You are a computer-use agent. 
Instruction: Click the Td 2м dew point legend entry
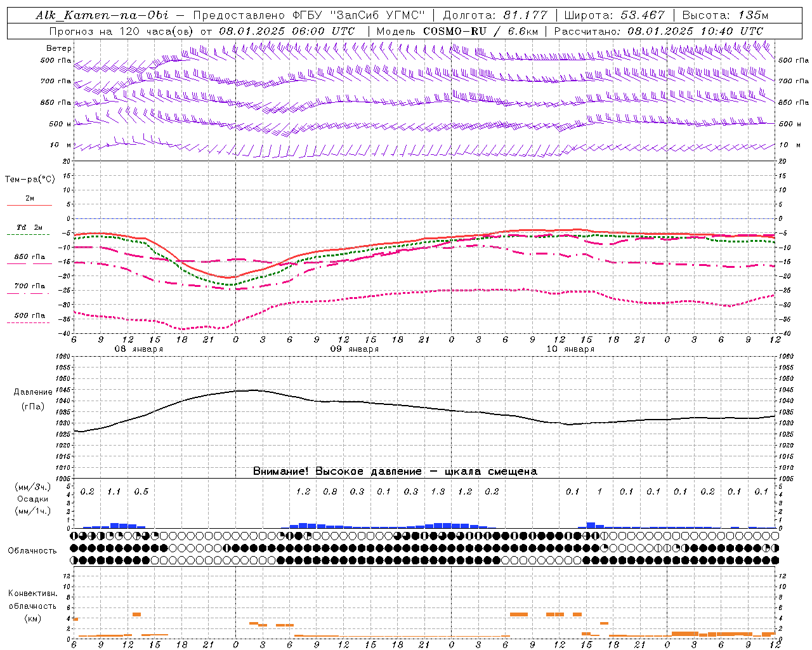point(29,227)
